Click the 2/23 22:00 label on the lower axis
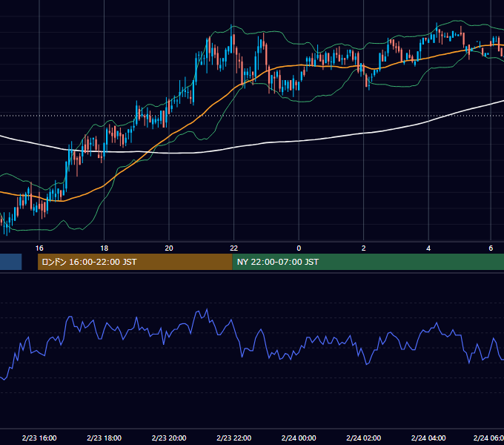The height and width of the screenshot is (445, 504). tap(234, 438)
